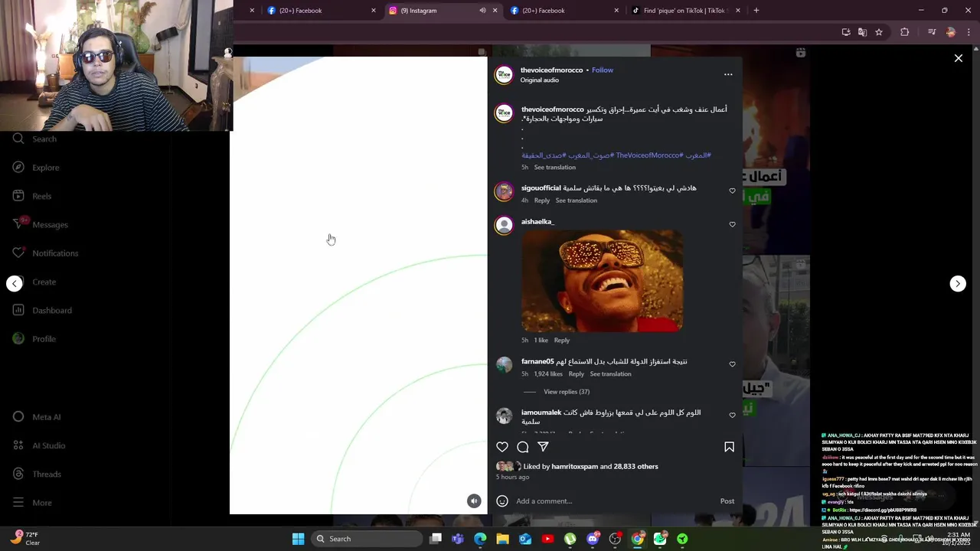The width and height of the screenshot is (980, 551).
Task: Bookmark this page with star icon
Action: tap(879, 32)
